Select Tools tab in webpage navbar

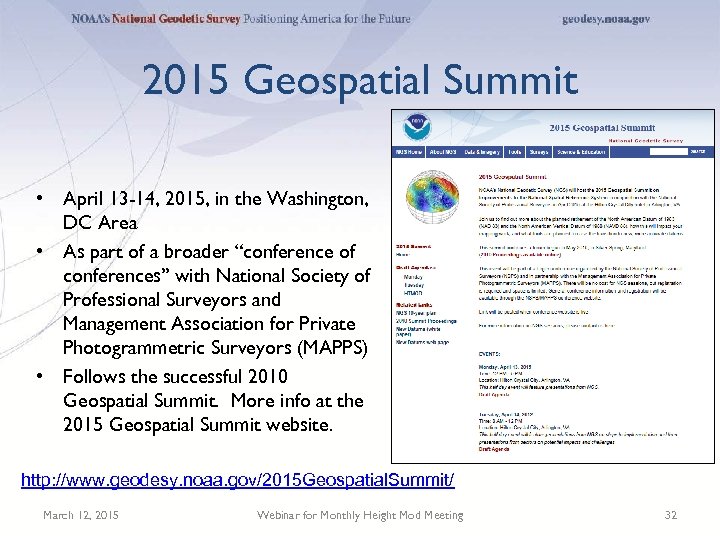(x=515, y=152)
